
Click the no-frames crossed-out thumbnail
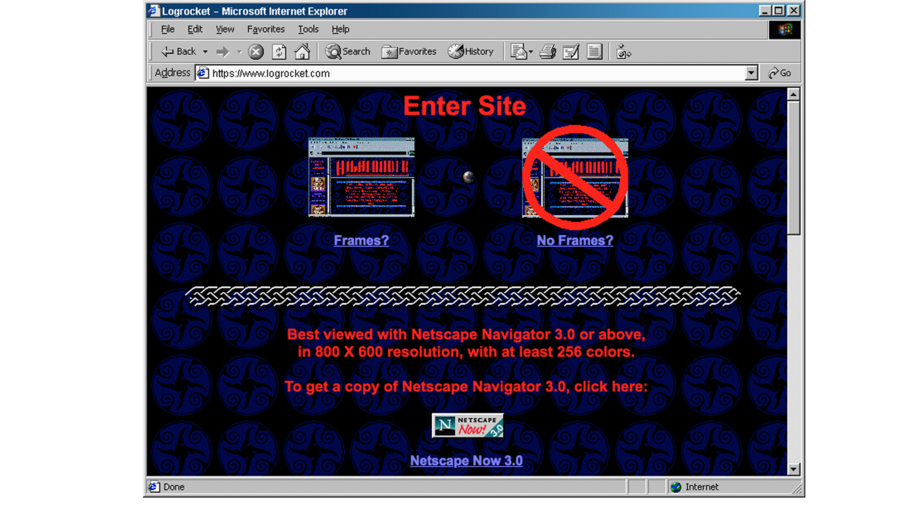tap(575, 177)
